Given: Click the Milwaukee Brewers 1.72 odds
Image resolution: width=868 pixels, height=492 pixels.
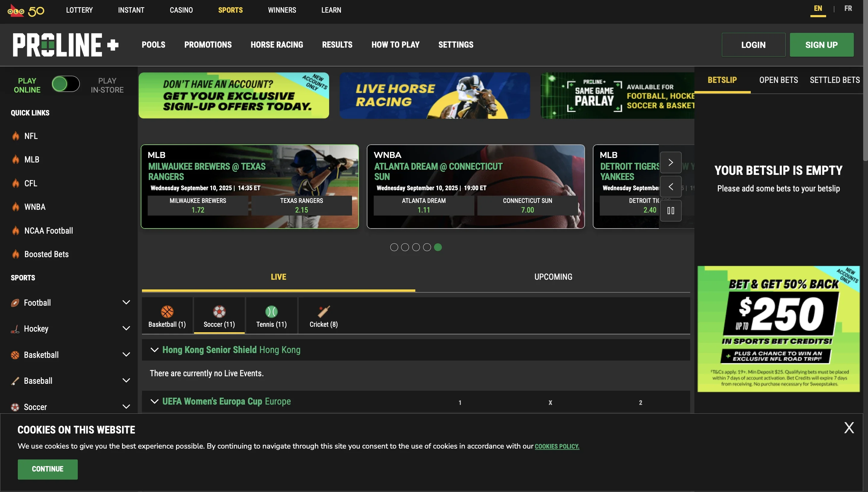Looking at the screenshot, I should click(x=197, y=205).
